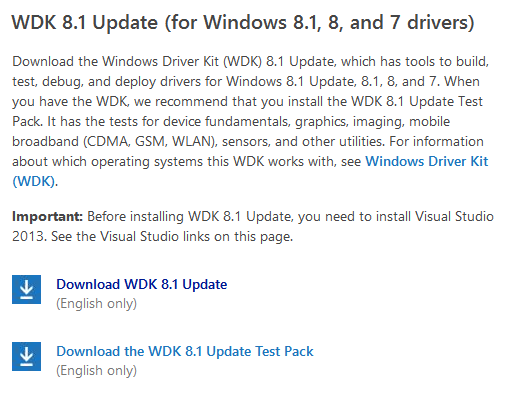Click the blue (WDK) link text
Image resolution: width=509 pixels, height=400 pixels.
tap(33, 182)
